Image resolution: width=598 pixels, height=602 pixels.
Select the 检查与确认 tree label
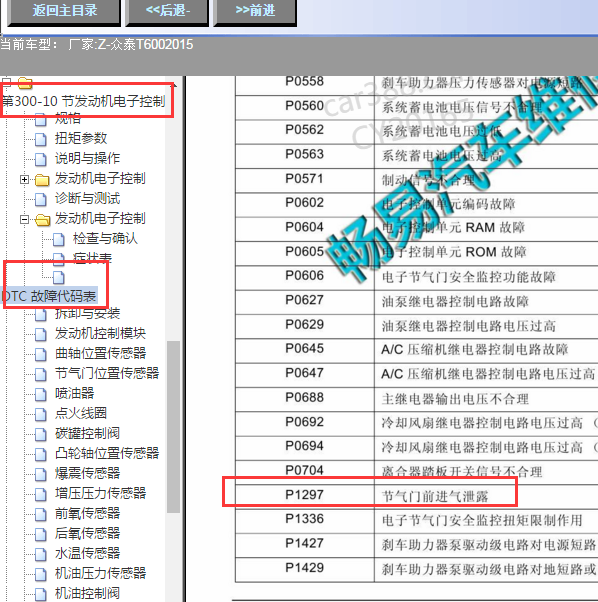(105, 238)
